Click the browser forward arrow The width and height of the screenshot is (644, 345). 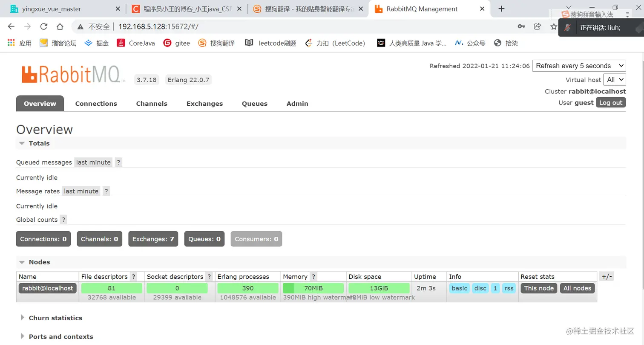(x=27, y=26)
